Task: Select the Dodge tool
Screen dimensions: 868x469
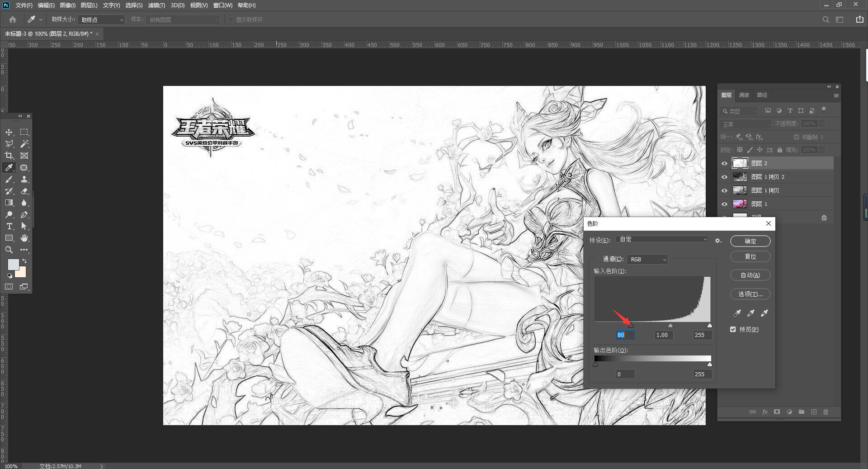Action: tap(9, 214)
